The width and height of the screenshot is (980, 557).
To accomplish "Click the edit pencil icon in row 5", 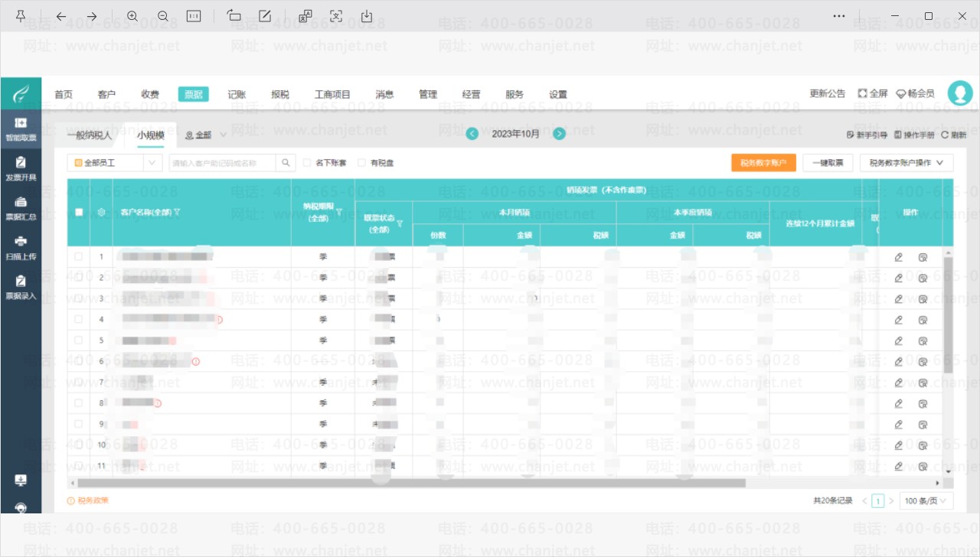I will [x=899, y=340].
